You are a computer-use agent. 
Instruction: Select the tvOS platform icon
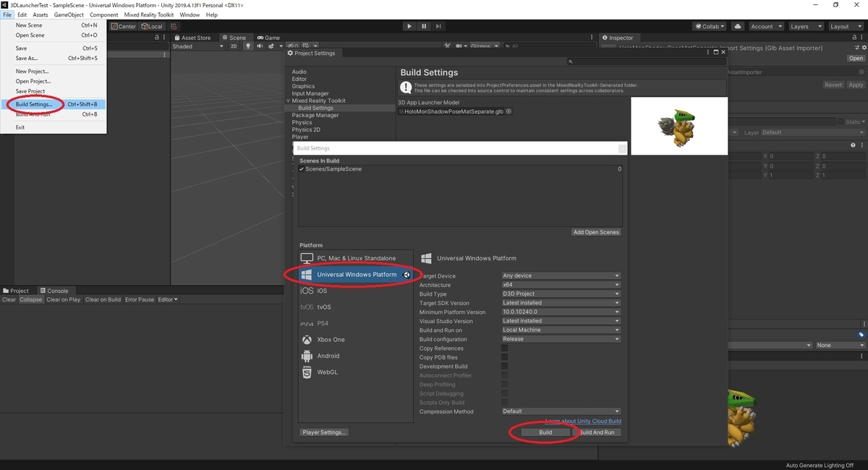(x=307, y=307)
